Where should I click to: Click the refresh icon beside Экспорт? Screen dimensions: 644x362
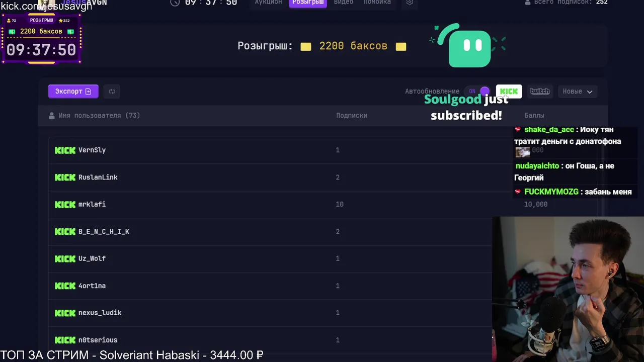click(x=112, y=92)
